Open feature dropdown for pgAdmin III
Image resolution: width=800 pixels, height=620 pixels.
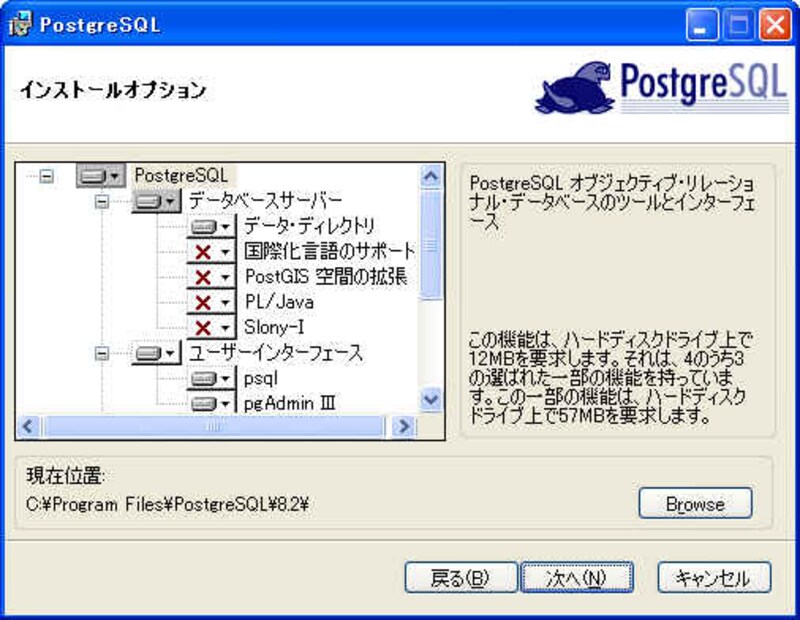(x=211, y=403)
